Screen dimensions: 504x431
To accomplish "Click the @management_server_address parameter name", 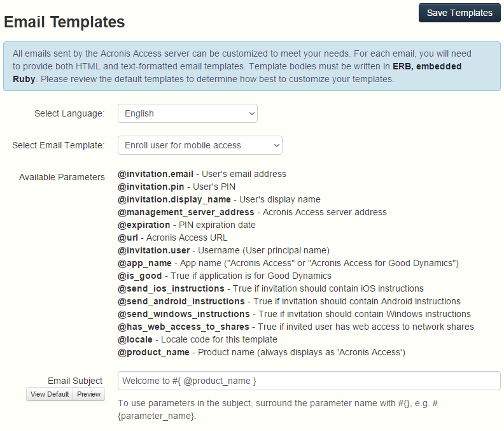I will click(x=186, y=212).
